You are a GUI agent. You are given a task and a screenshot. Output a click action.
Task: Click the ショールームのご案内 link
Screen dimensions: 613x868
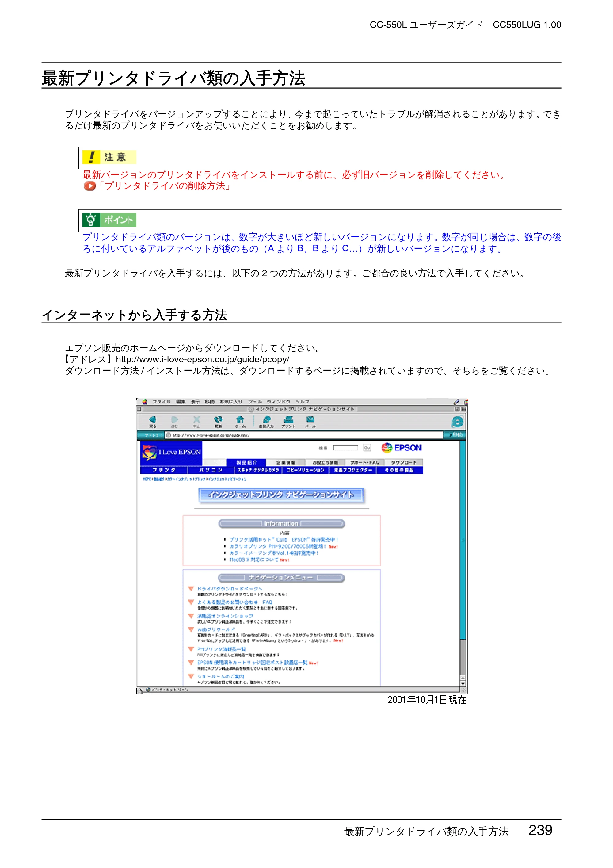[x=221, y=676]
